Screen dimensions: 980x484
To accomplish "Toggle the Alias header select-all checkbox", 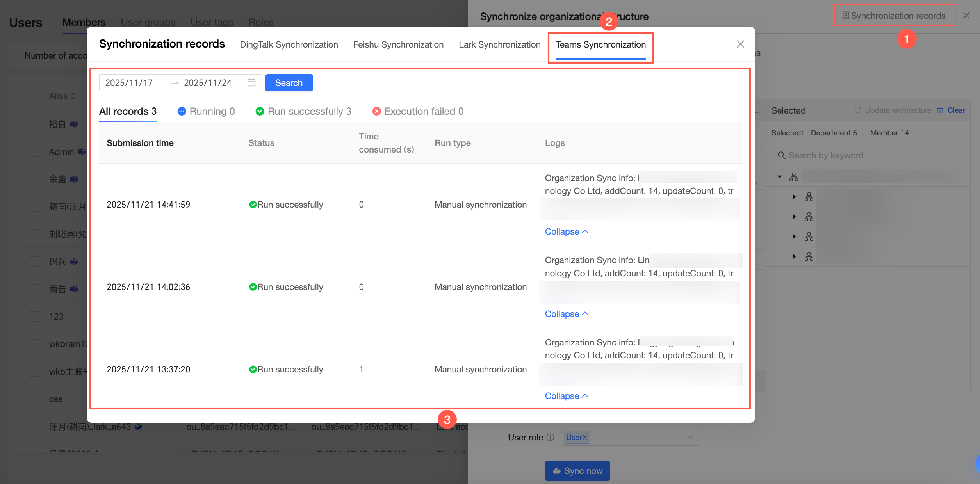I will (x=34, y=96).
